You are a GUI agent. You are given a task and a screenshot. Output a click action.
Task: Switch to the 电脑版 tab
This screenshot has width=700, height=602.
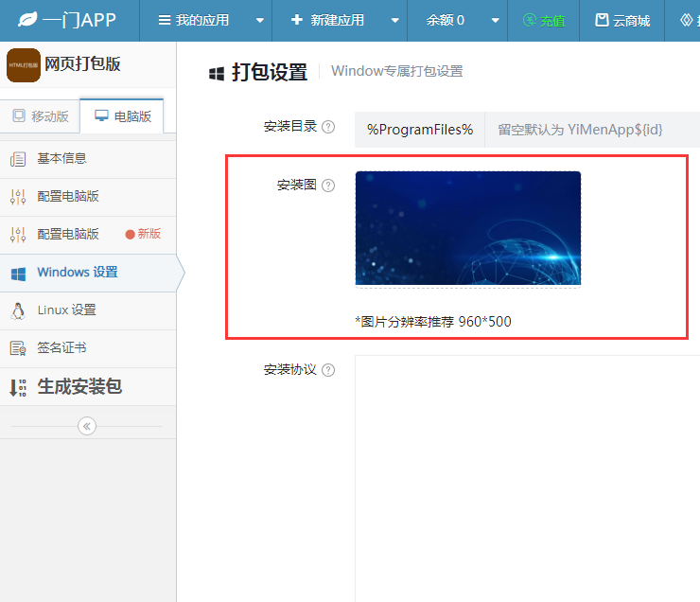point(122,116)
